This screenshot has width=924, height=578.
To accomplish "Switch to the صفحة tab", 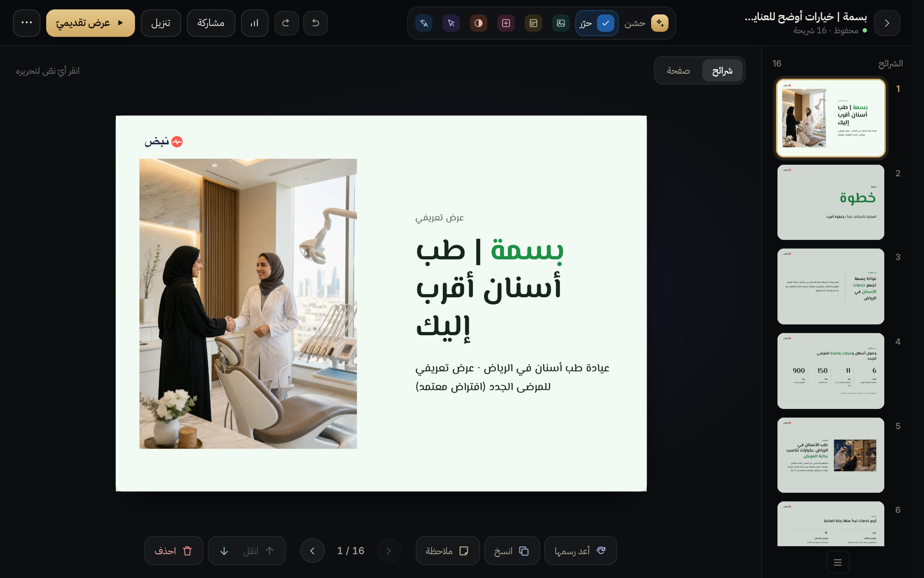I will pyautogui.click(x=678, y=71).
